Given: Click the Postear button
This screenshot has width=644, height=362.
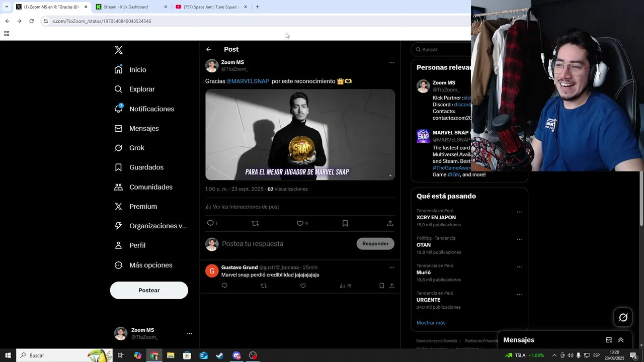Looking at the screenshot, I should (149, 290).
